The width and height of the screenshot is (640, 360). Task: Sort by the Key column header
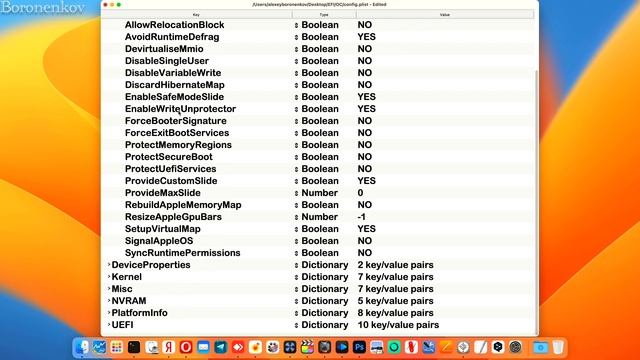click(196, 15)
